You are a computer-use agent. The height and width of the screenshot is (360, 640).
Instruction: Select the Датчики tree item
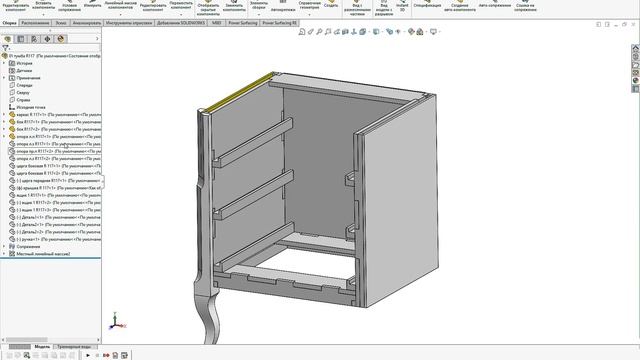pos(20,71)
